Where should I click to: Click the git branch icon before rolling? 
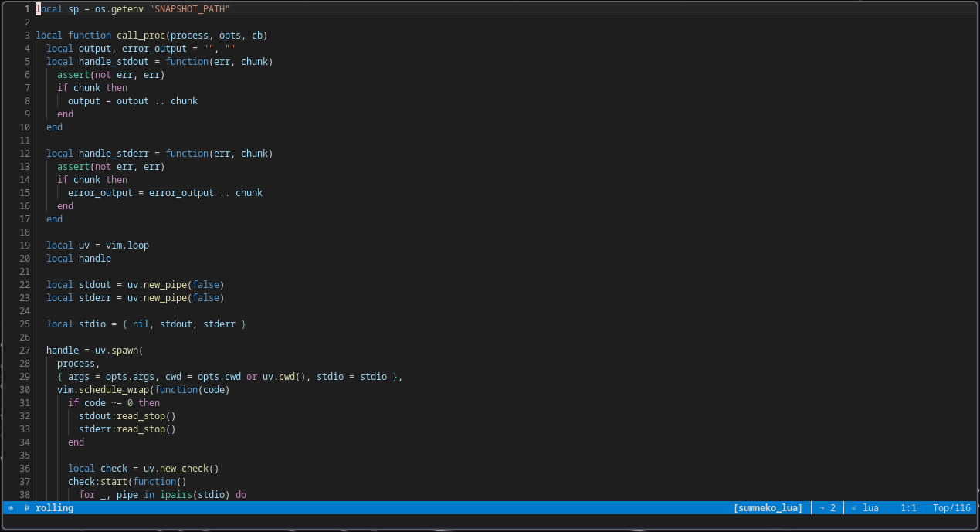[x=27, y=508]
